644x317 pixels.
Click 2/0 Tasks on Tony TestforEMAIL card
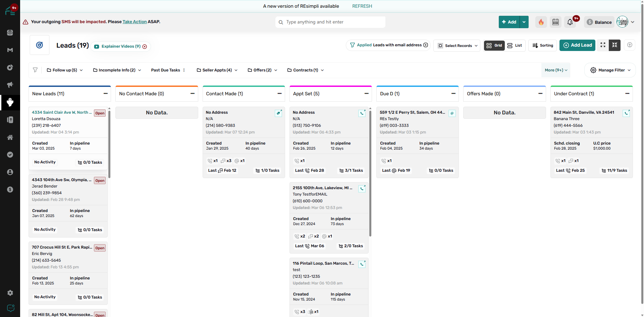(x=351, y=246)
